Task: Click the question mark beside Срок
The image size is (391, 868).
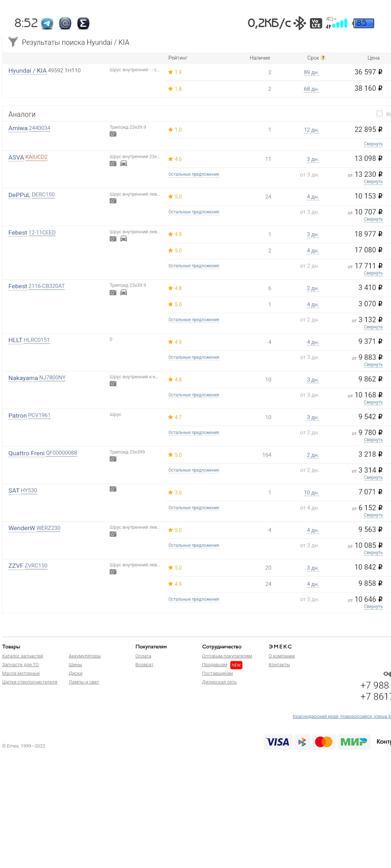Action: point(323,58)
